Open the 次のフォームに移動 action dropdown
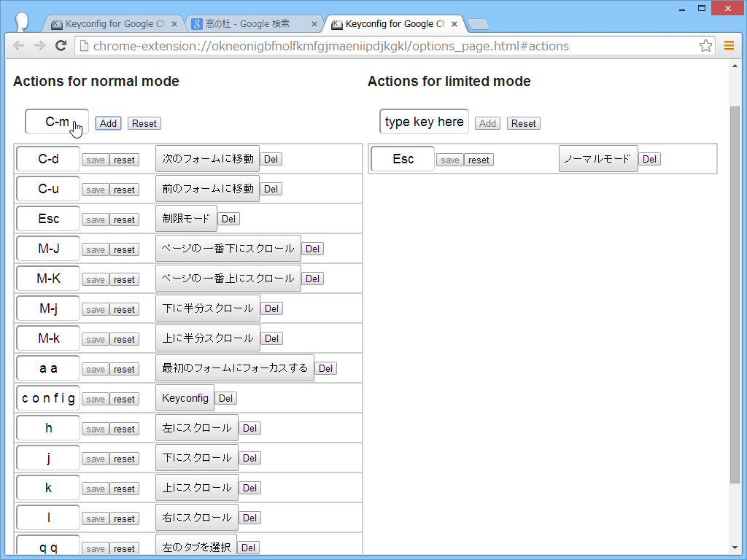The height and width of the screenshot is (560, 747). tap(207, 158)
